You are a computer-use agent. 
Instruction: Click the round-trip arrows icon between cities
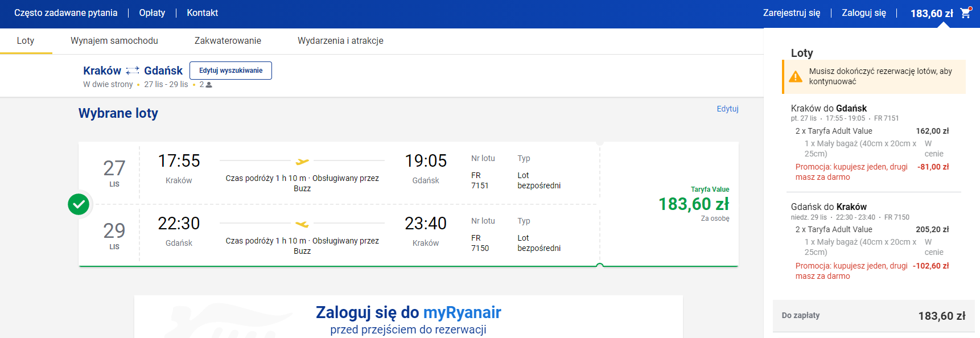133,71
